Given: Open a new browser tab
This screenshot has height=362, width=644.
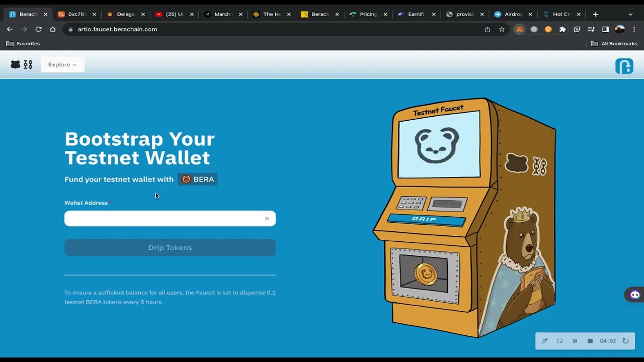Looking at the screenshot, I should (x=596, y=14).
